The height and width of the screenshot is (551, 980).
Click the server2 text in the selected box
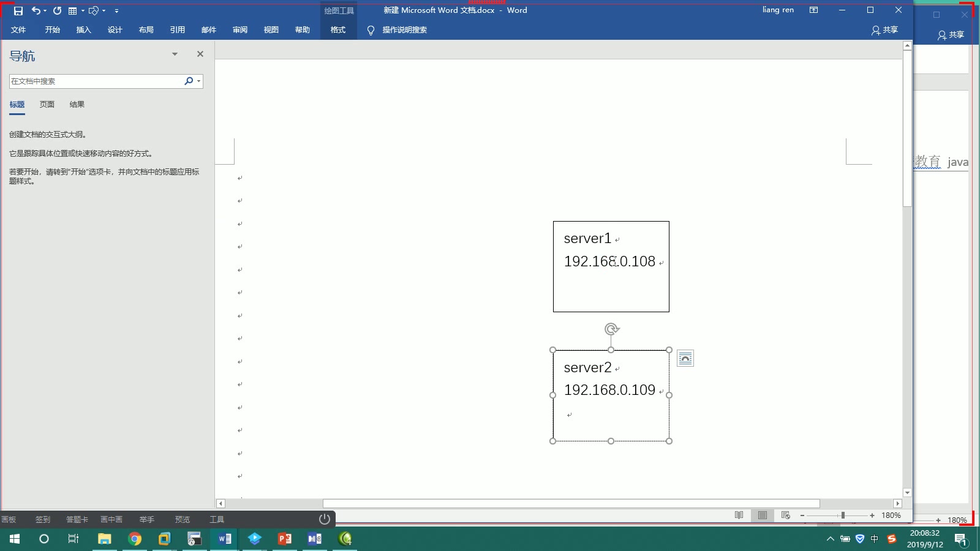tap(587, 367)
